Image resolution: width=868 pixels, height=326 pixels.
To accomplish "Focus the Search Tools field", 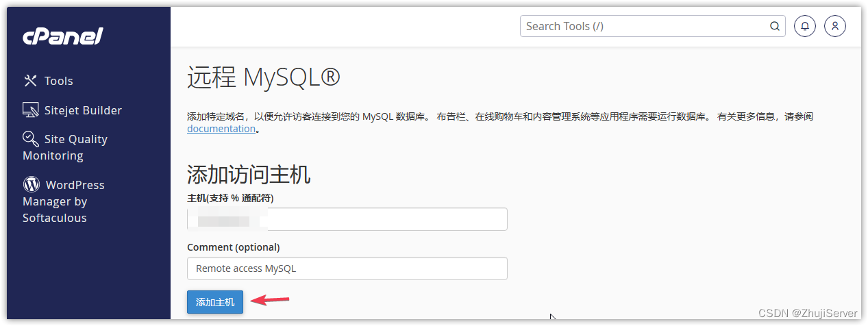I will [x=653, y=26].
